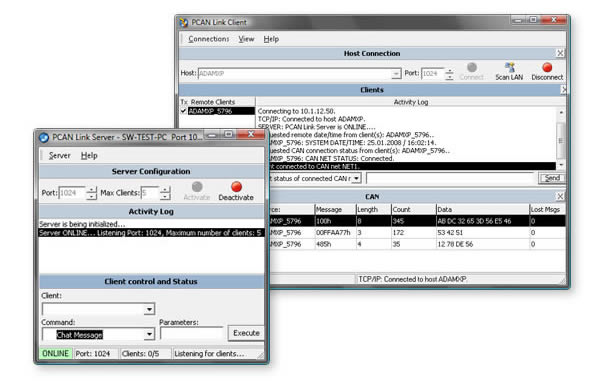Decrease the Max Clients value in Server window
Screen dimensions: 600x384
tap(165, 197)
